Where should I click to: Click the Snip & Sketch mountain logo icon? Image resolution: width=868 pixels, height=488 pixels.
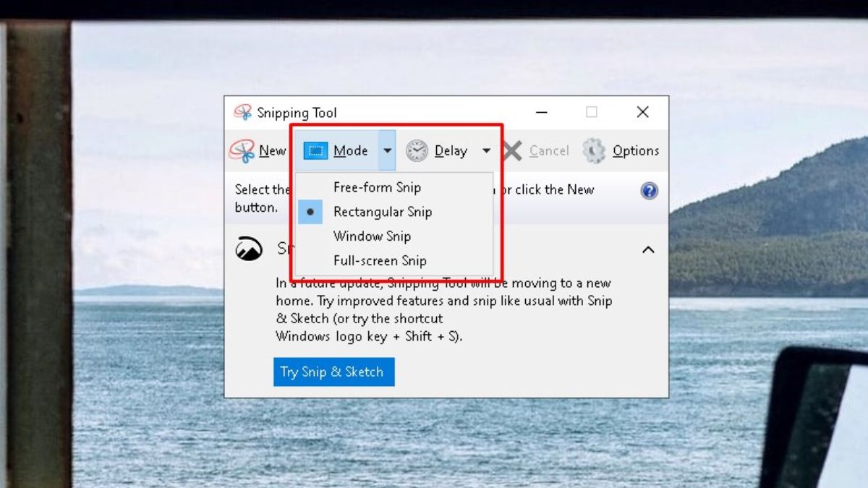249,249
